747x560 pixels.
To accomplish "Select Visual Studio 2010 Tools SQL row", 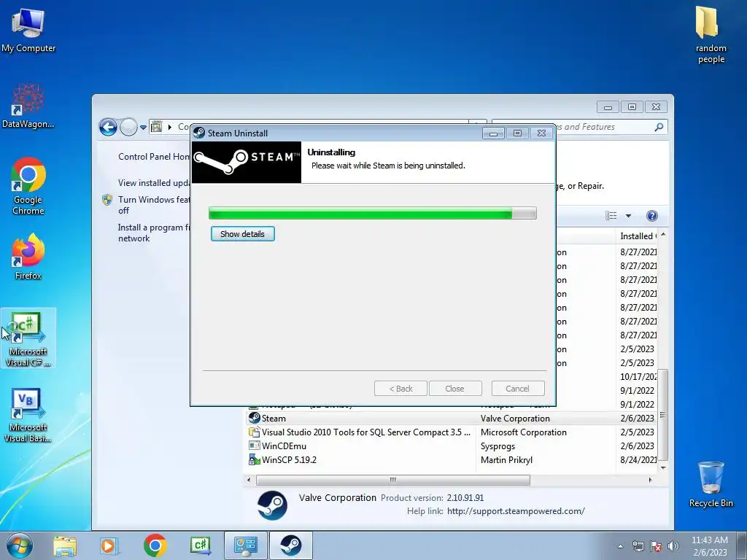I will point(451,432).
